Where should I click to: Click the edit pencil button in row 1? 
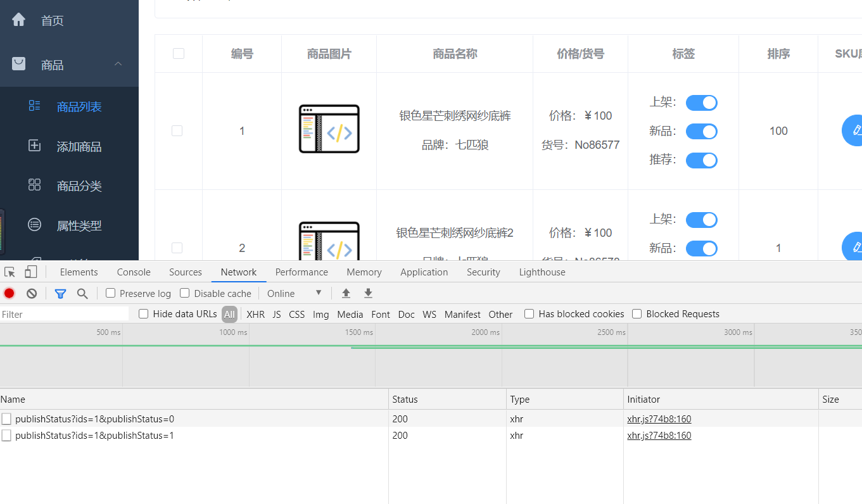coord(852,130)
